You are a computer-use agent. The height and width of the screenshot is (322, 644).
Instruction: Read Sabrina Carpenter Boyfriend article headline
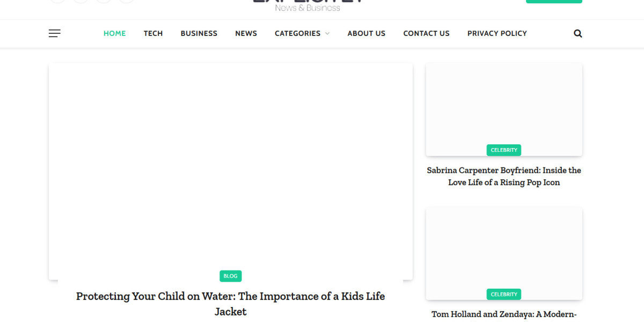pos(504,176)
